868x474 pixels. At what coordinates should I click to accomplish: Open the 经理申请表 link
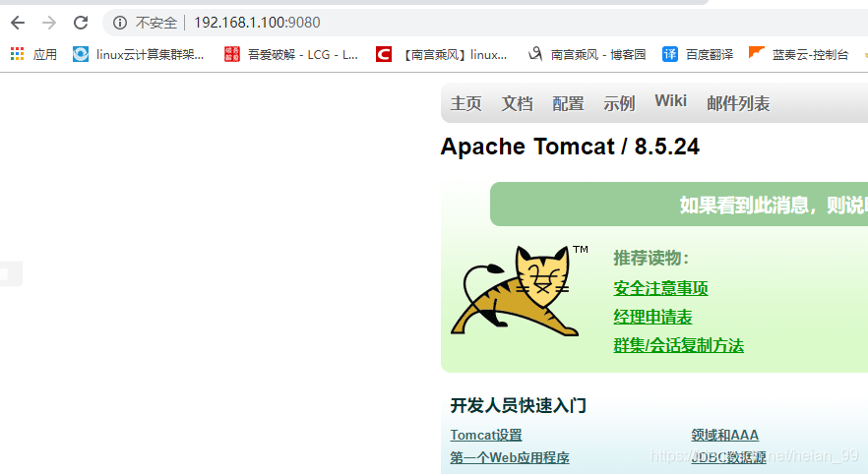(x=652, y=317)
